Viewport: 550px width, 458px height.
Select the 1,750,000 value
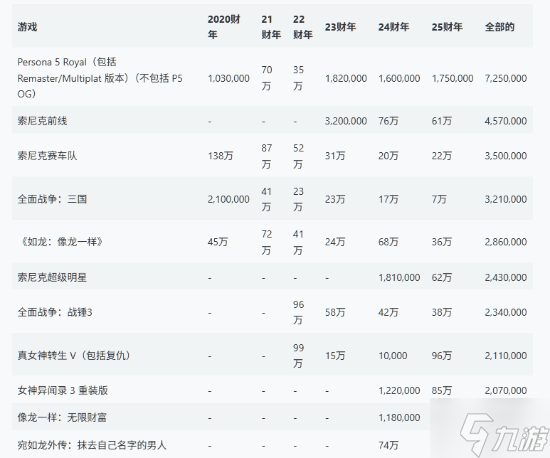point(452,78)
